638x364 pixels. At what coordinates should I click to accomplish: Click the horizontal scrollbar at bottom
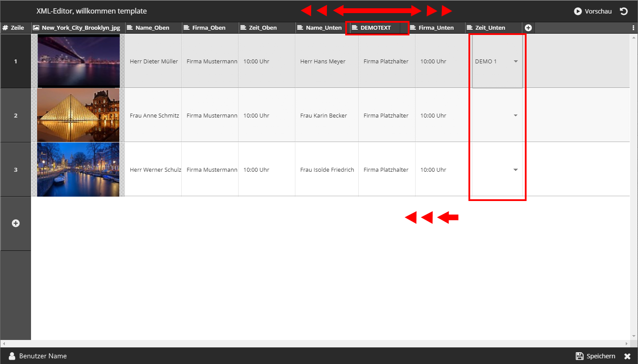(x=315, y=344)
